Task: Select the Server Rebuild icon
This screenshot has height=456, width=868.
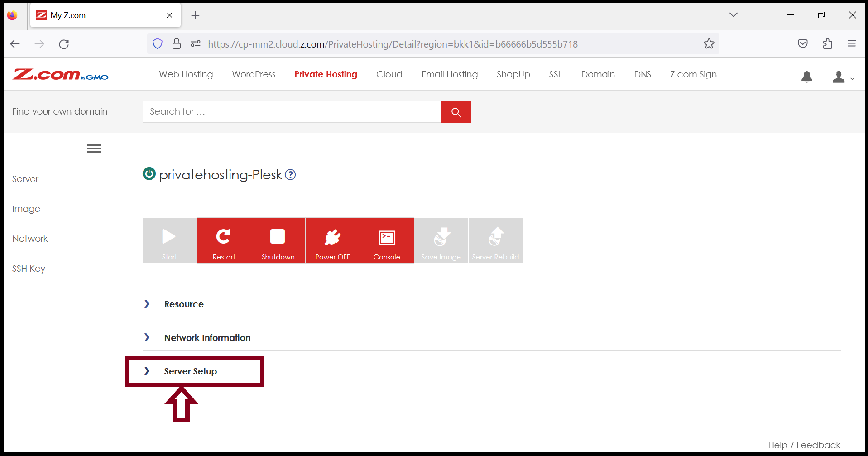Action: [495, 240]
